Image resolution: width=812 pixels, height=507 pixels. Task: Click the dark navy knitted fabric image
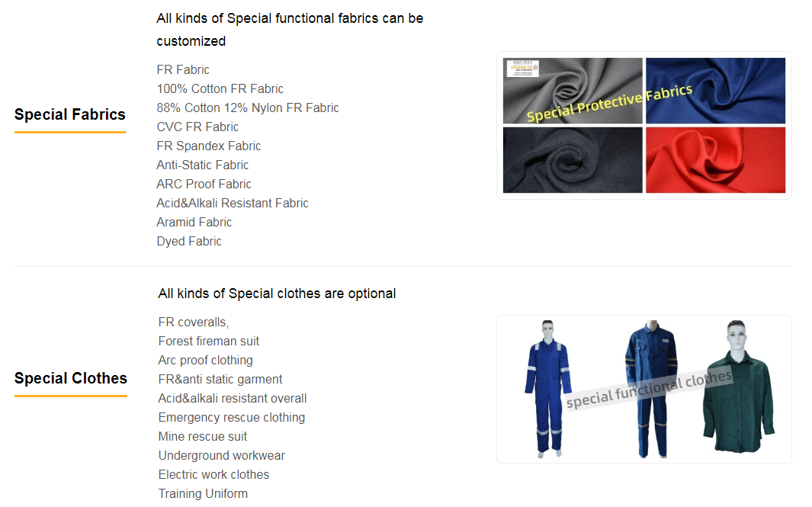(x=573, y=161)
